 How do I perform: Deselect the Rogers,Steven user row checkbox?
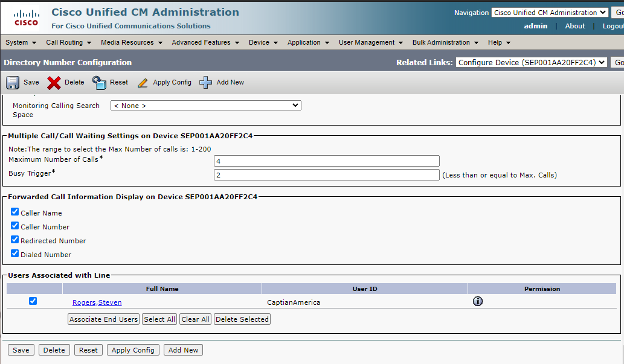(x=33, y=301)
